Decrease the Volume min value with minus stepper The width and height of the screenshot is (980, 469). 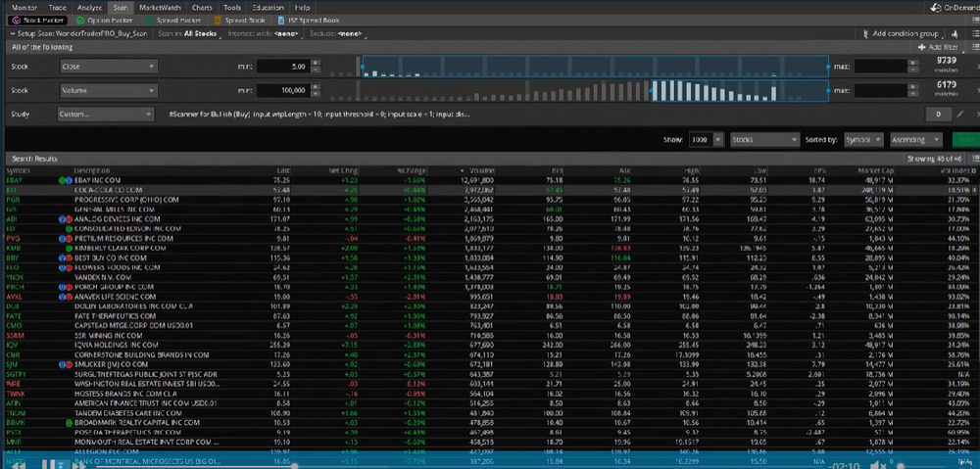pos(316,94)
